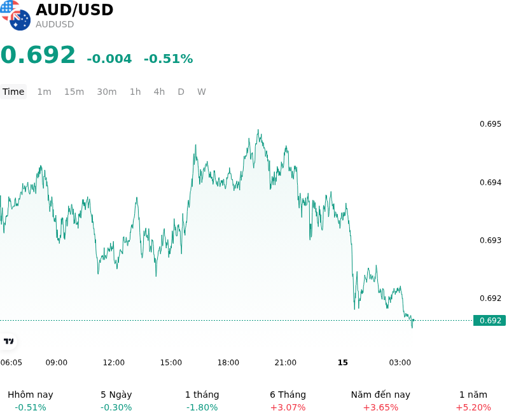
Task: Select the W weekly interval
Action: pyautogui.click(x=202, y=92)
